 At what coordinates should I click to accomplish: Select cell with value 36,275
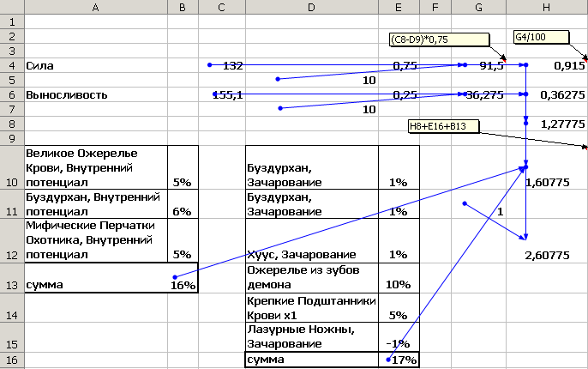(x=479, y=94)
